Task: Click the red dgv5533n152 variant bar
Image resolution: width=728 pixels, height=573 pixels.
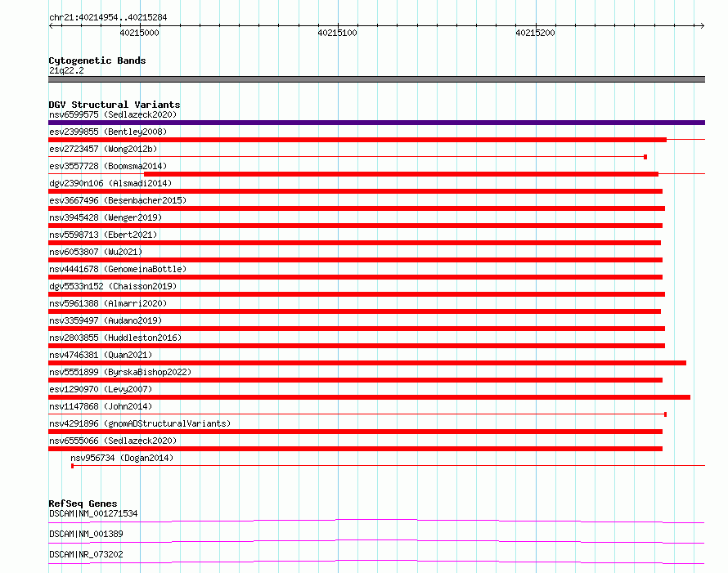Action: point(357,294)
